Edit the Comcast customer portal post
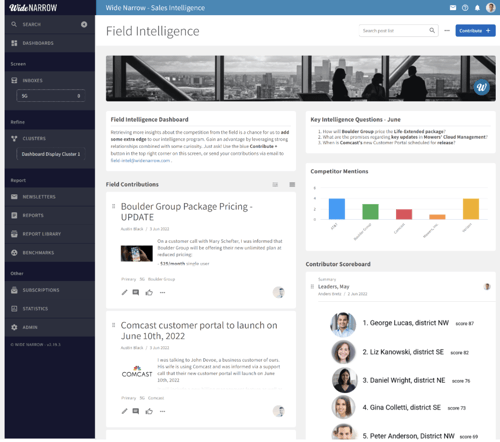Viewport: 500px width, 442px height. pos(124,411)
